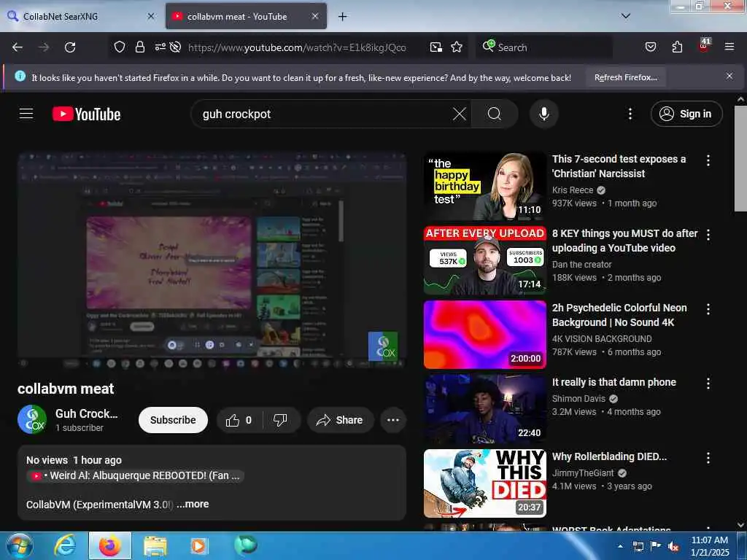Open the psychedelic neon 2:00:00 thumbnail
Image resolution: width=747 pixels, height=560 pixels.
485,335
